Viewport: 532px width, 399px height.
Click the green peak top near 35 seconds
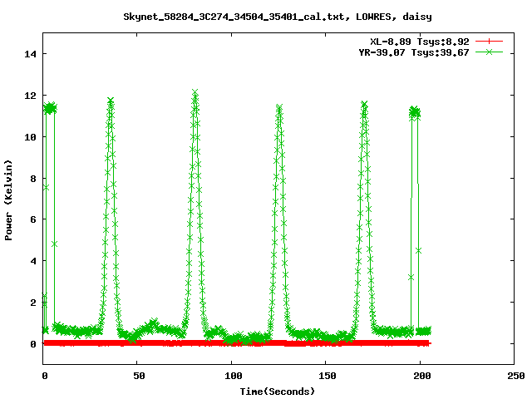pos(110,101)
